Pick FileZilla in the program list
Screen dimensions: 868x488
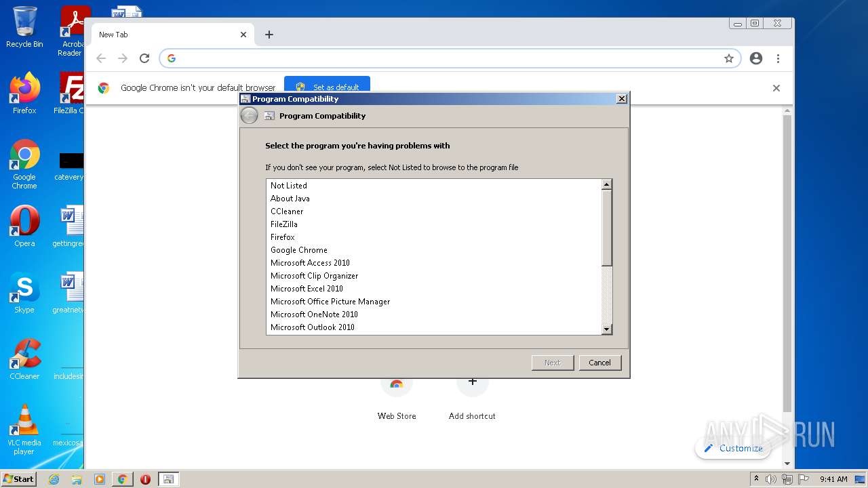click(x=434, y=224)
